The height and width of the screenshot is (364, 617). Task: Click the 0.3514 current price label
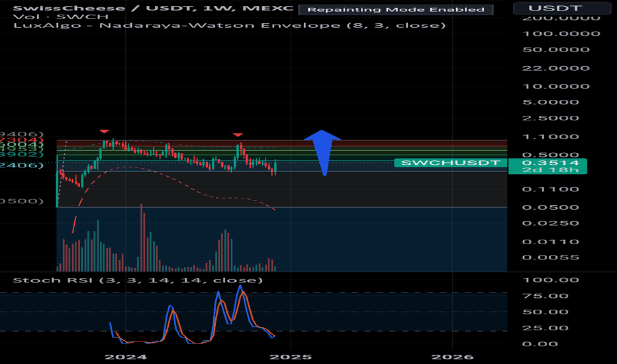tap(551, 163)
